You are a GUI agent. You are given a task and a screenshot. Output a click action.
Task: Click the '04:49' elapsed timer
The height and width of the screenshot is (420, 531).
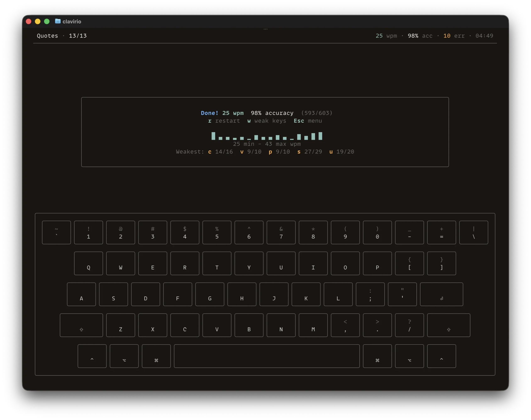pyautogui.click(x=484, y=36)
